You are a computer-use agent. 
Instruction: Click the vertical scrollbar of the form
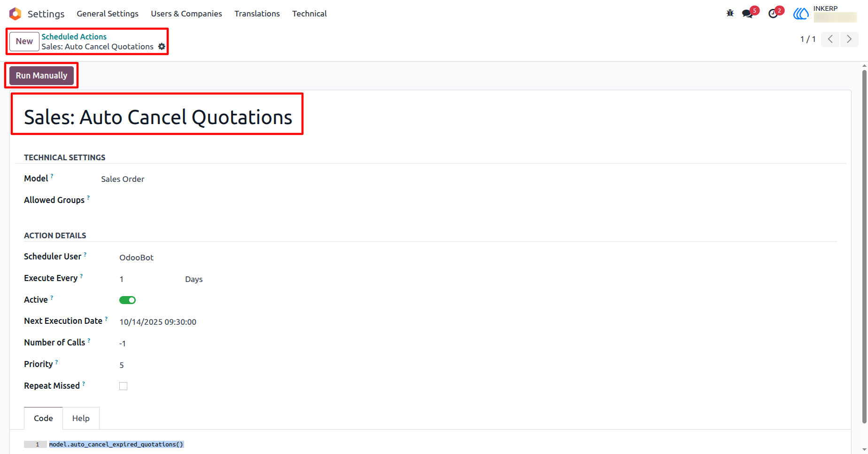[x=864, y=247]
